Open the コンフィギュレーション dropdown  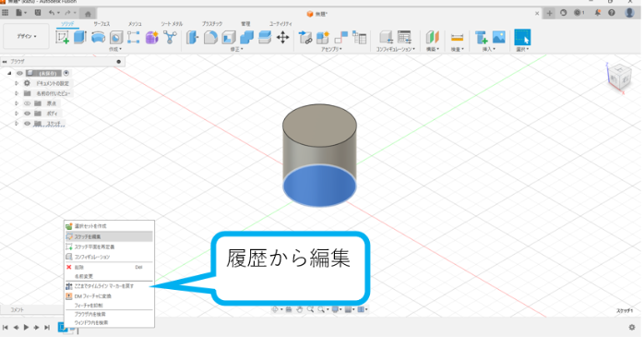point(396,49)
